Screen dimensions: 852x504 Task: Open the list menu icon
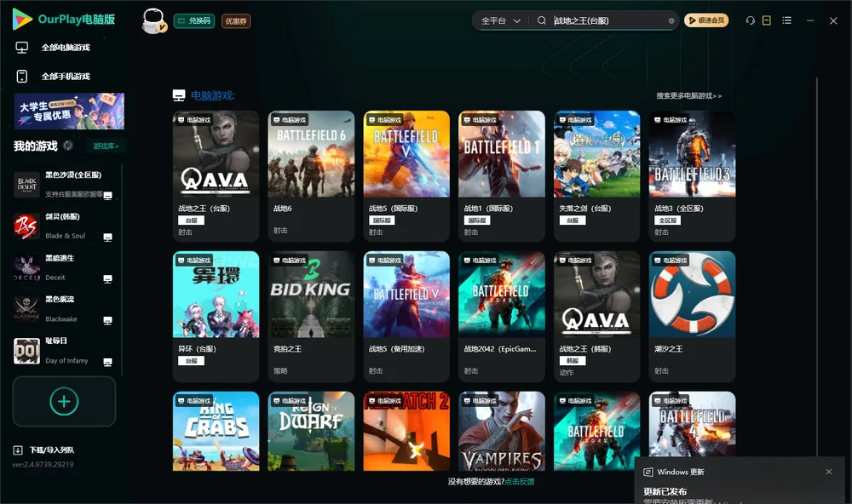(786, 20)
